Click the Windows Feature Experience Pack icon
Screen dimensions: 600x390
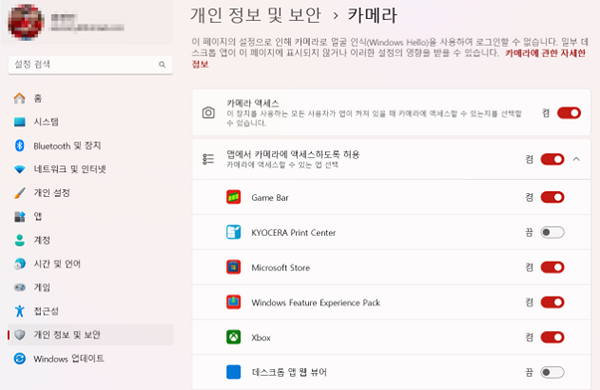pyautogui.click(x=233, y=302)
